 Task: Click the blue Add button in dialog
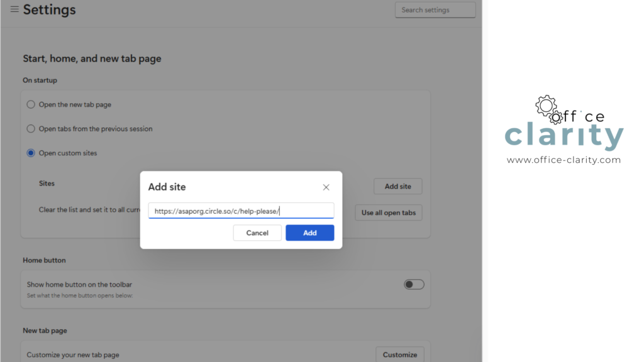(x=309, y=233)
